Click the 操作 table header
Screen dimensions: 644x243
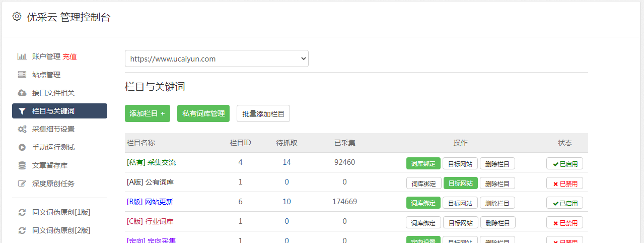[x=461, y=143]
